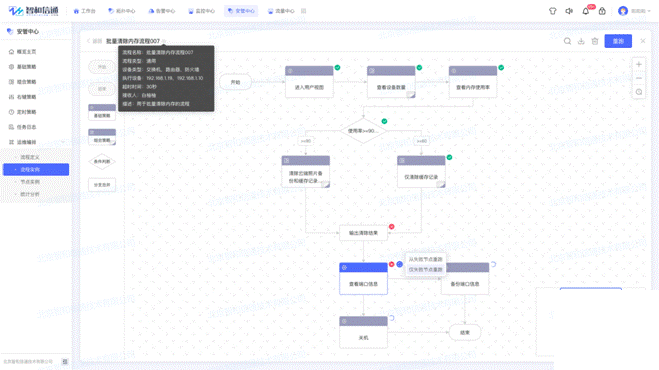The height and width of the screenshot is (370, 659).
Task: Click the blue rerun icon beside 查看端口信息 node
Action: (x=399, y=264)
